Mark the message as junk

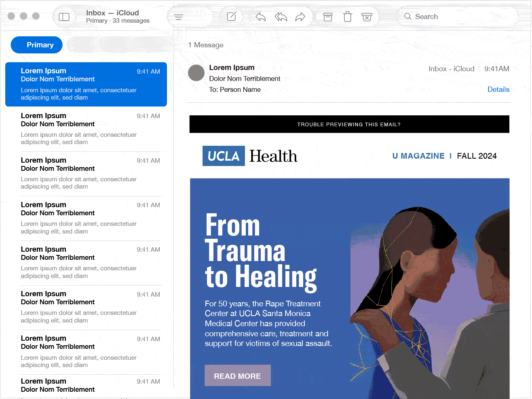pyautogui.click(x=367, y=16)
